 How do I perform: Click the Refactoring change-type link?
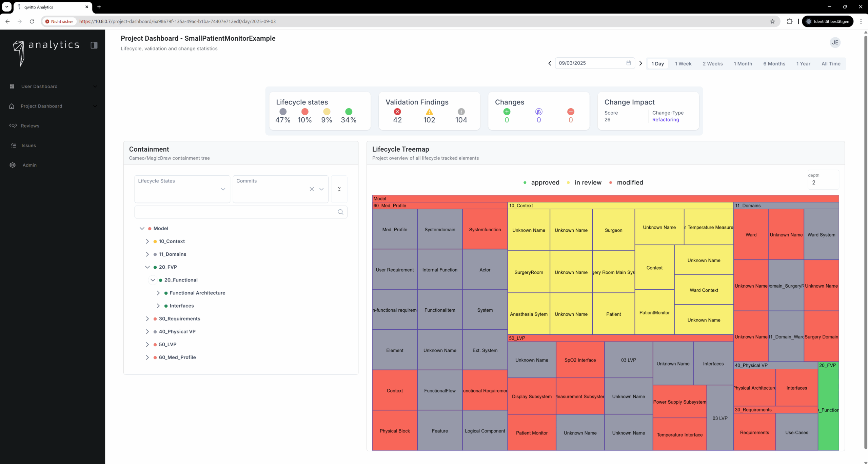tap(665, 120)
